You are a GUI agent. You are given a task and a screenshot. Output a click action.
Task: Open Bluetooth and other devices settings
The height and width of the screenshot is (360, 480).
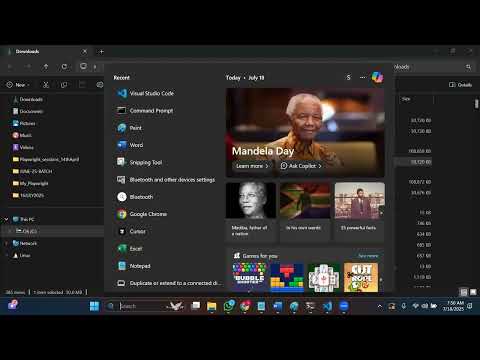[166, 180]
